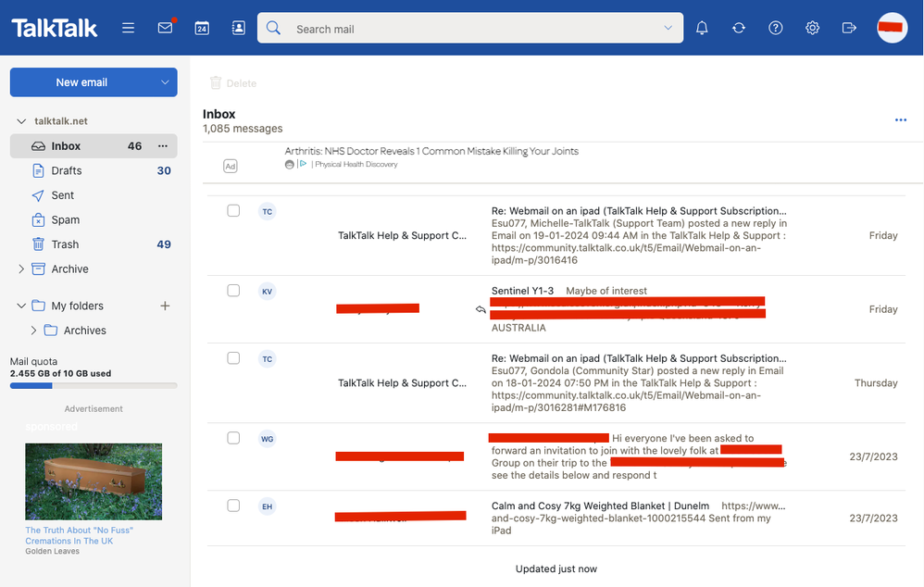Click the AdChoices icon in ad row

point(303,164)
